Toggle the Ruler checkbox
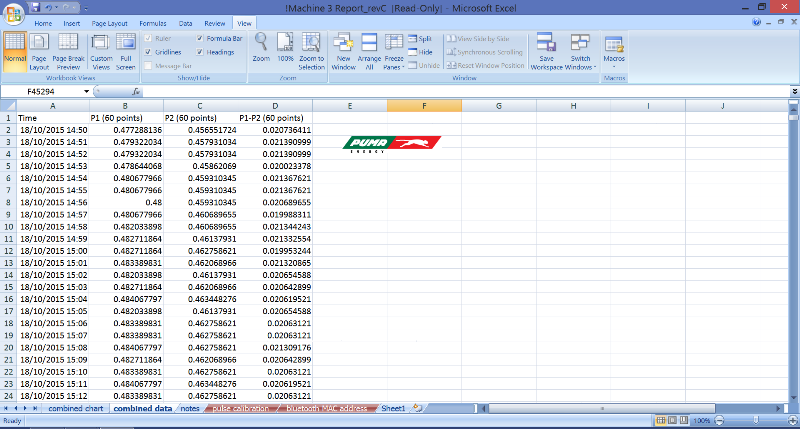The width and height of the screenshot is (800, 429). pyautogui.click(x=148, y=38)
